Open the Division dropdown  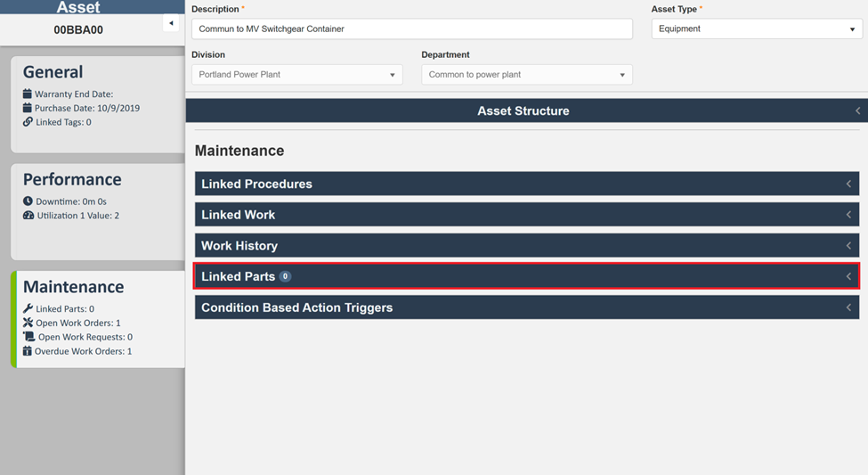(296, 75)
